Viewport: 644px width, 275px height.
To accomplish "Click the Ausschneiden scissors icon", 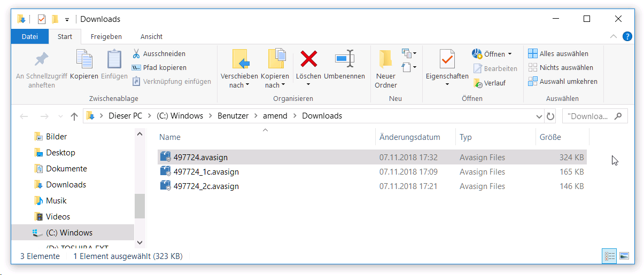I will (136, 54).
